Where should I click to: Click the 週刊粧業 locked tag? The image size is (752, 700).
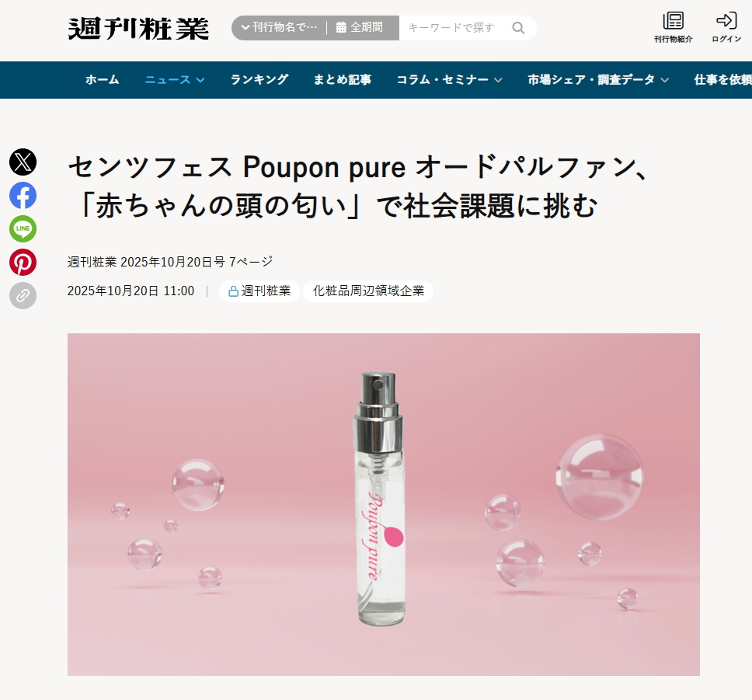tap(259, 291)
